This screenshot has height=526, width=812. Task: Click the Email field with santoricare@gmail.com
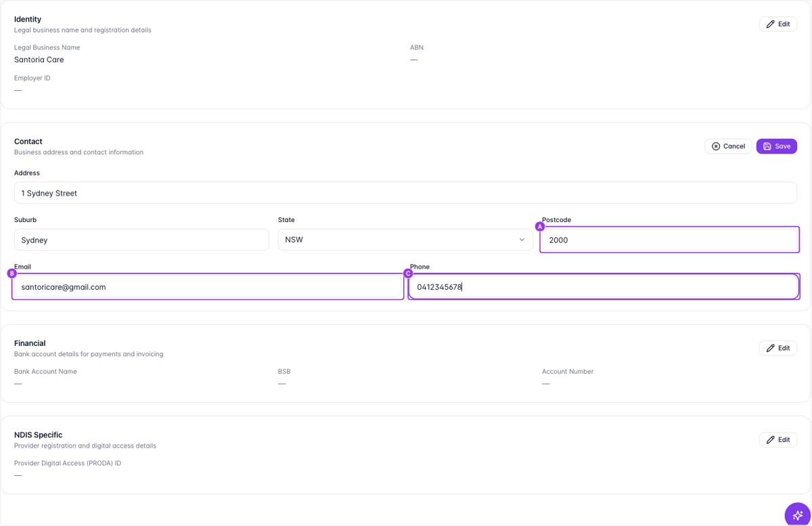(208, 287)
